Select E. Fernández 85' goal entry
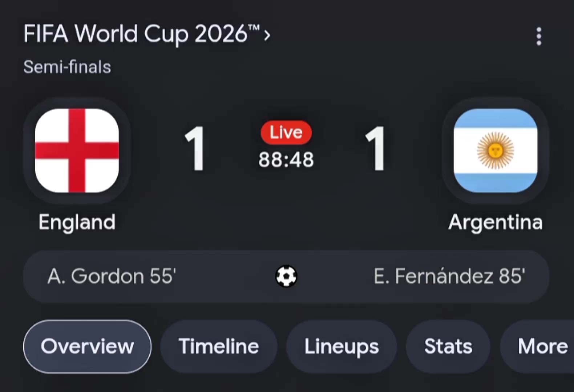574x392 pixels. (449, 276)
